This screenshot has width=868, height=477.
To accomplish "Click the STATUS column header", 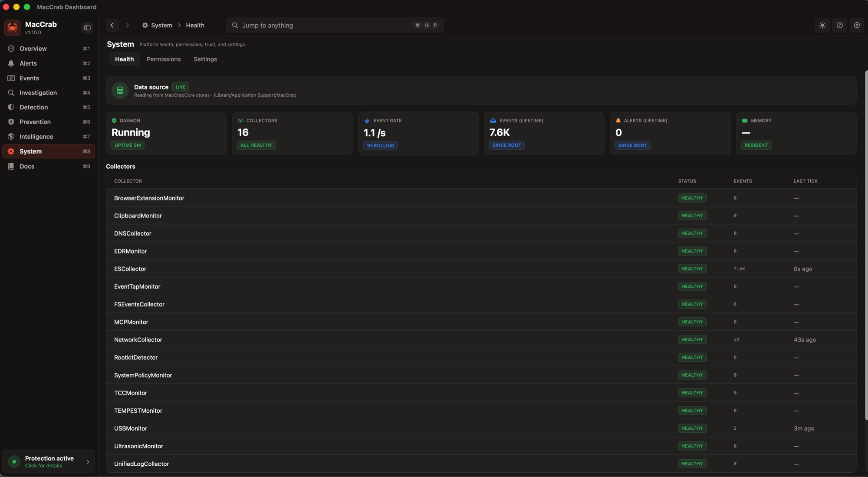I will coord(687,181).
